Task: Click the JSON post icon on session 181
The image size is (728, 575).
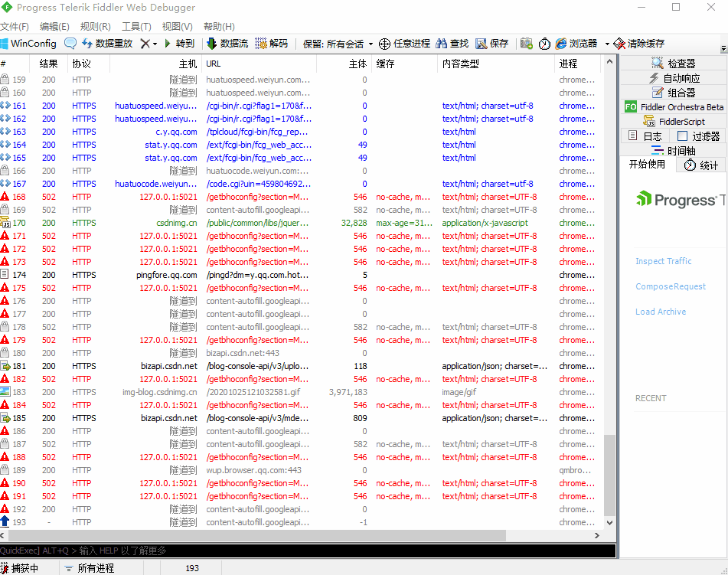Action: tap(5, 365)
